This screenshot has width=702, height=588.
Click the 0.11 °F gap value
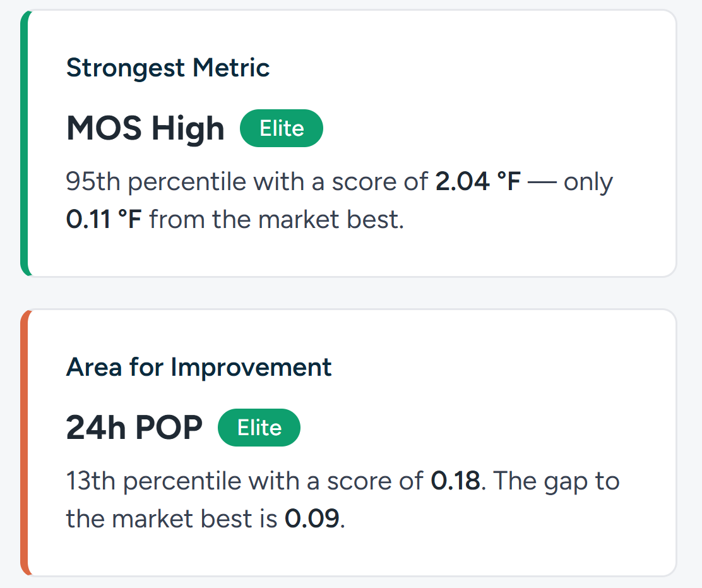pyautogui.click(x=104, y=220)
